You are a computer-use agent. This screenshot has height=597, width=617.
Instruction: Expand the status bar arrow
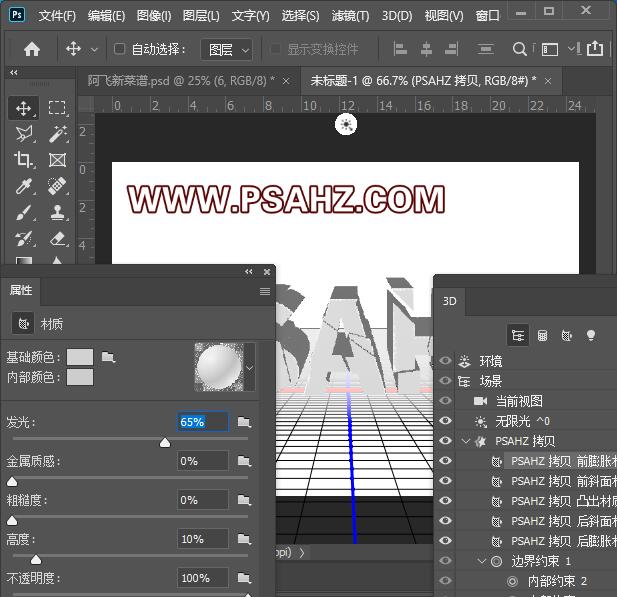302,553
